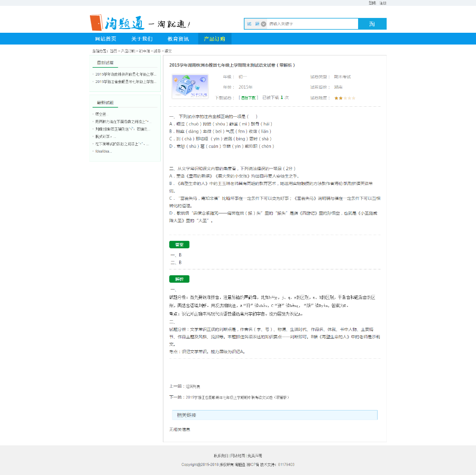Click the green 答案 label
476x475 pixels.
pyautogui.click(x=179, y=245)
